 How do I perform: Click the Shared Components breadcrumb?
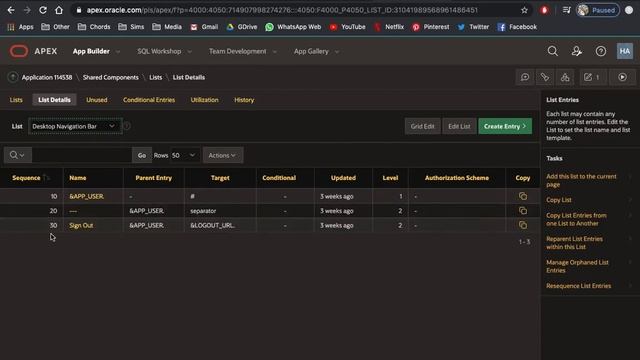tap(111, 77)
